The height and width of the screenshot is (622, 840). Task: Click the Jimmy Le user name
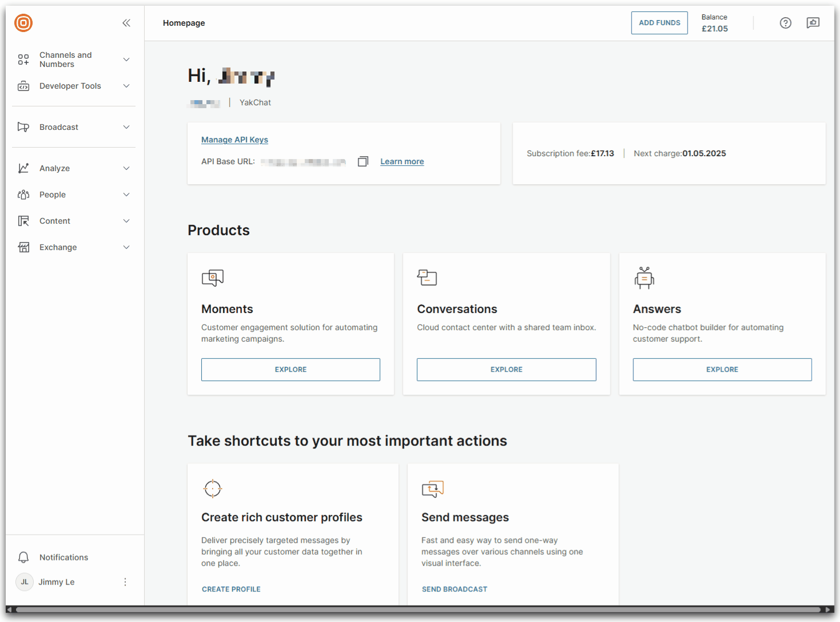[x=57, y=582]
